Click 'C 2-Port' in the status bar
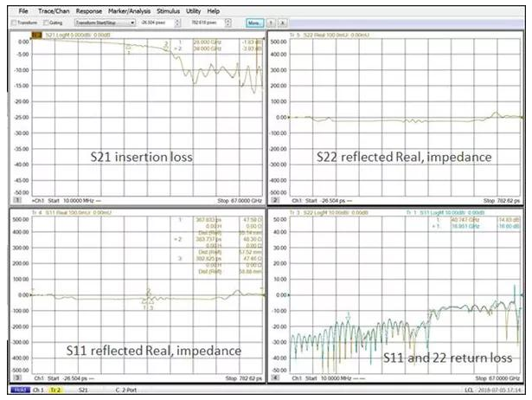 coord(126,390)
